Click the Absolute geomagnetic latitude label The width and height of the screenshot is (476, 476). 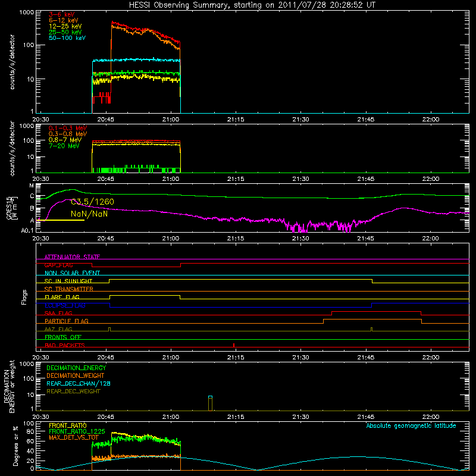[411, 425]
